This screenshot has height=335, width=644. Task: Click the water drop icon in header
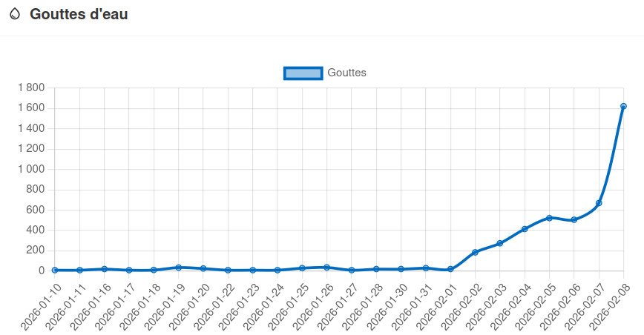click(15, 15)
